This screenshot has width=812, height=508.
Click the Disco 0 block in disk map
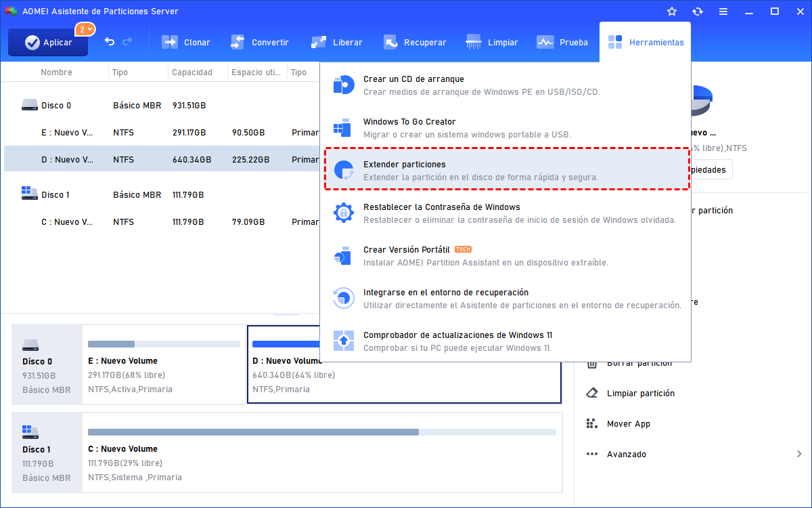coord(47,364)
